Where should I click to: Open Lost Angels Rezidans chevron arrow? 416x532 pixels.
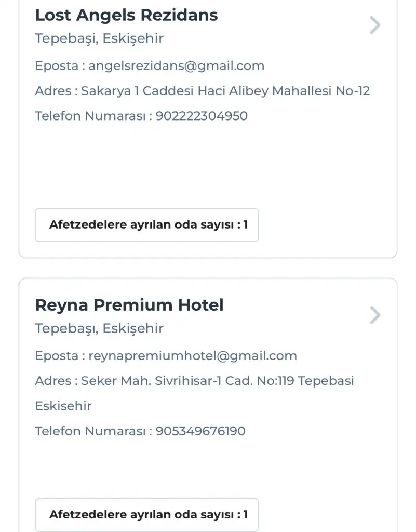pyautogui.click(x=374, y=25)
